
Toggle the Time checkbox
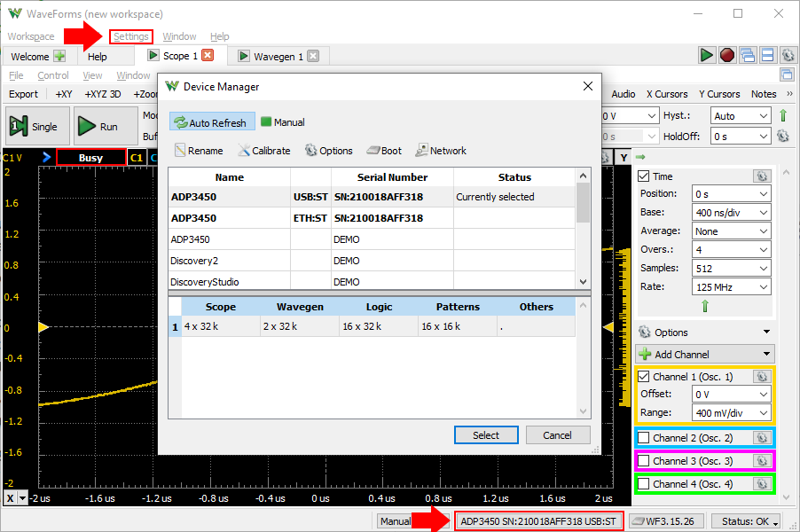pyautogui.click(x=644, y=176)
